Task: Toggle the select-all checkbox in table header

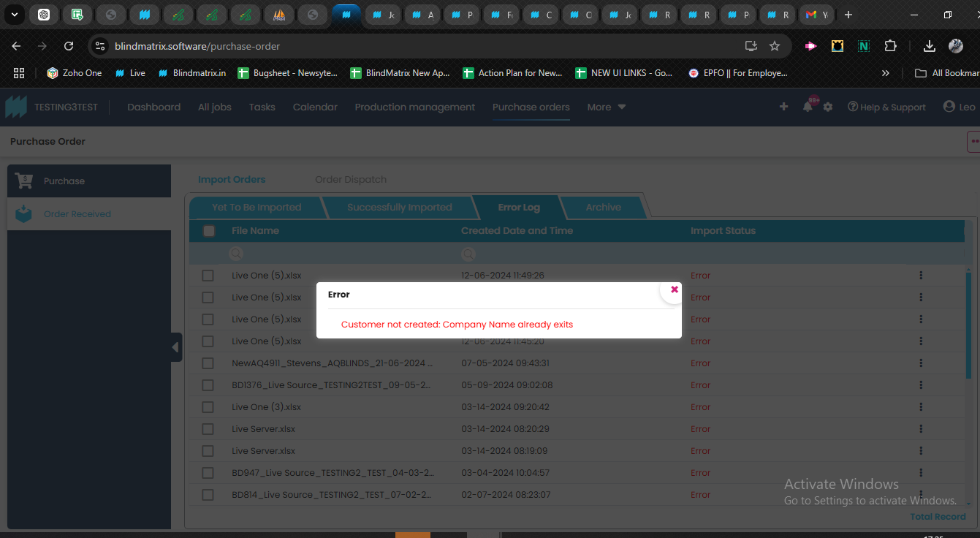Action: click(x=209, y=231)
